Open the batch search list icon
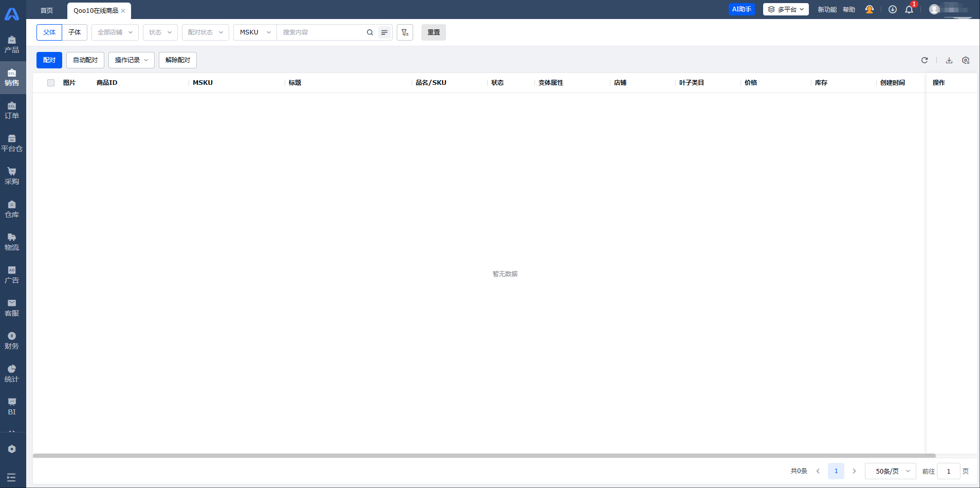The height and width of the screenshot is (488, 980). (384, 32)
